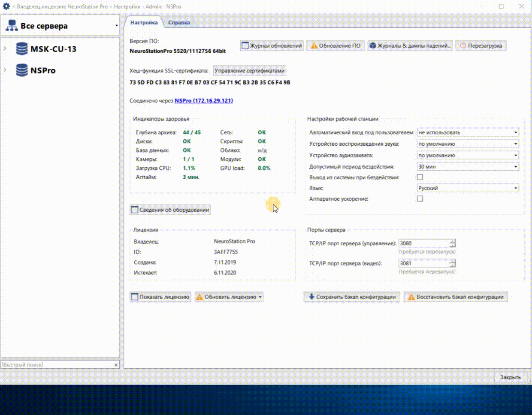Click the GPU load value 0.0%
Screen dimensions: 532x415
click(264, 168)
